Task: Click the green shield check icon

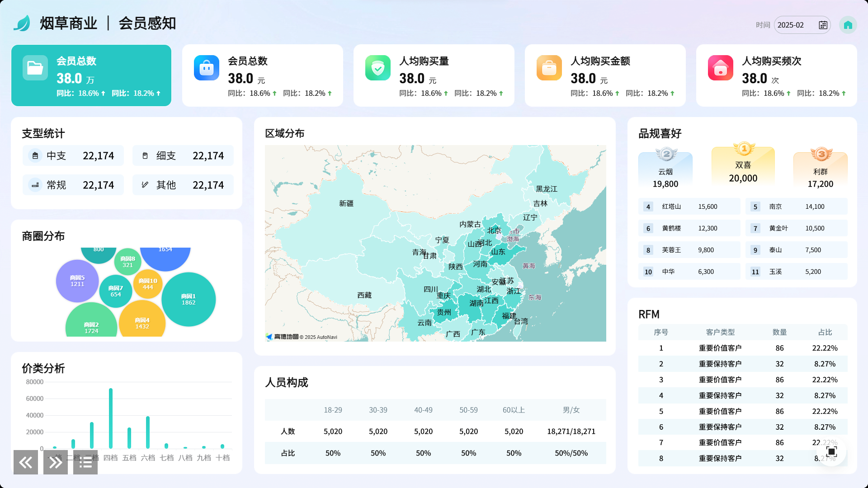Action: coord(378,68)
